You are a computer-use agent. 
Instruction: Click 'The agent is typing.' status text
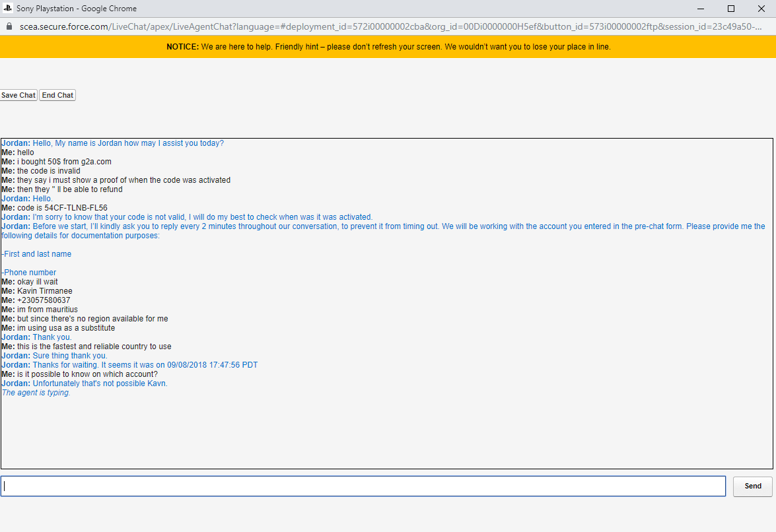tap(36, 393)
